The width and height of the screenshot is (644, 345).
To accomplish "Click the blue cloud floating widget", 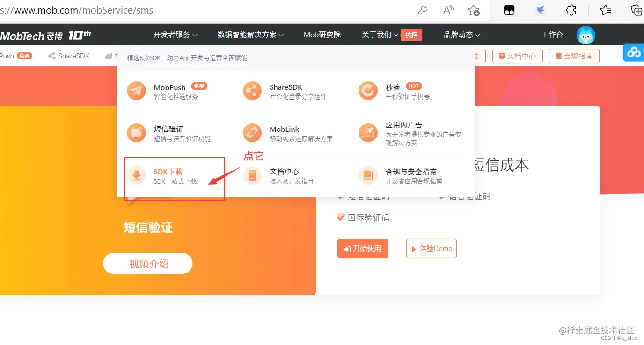I will [634, 52].
